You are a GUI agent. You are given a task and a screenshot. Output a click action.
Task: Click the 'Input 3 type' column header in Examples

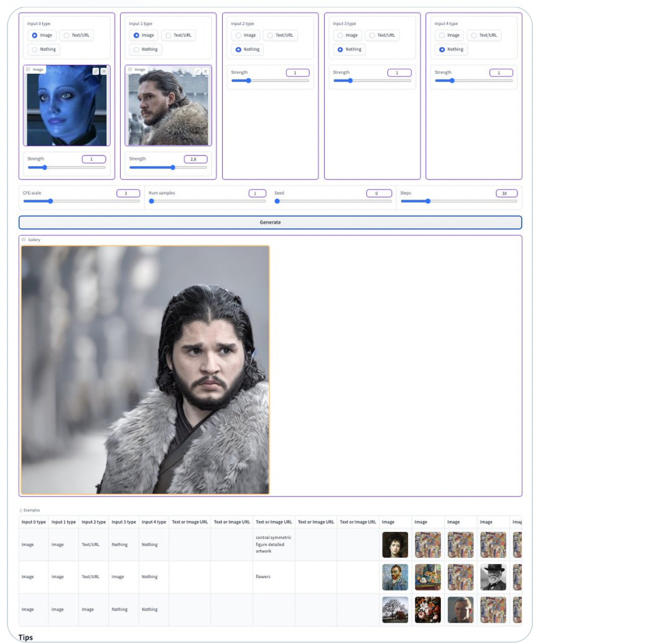point(124,522)
